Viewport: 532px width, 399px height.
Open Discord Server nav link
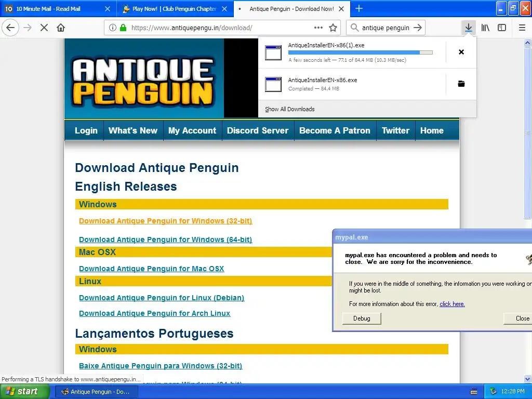click(x=258, y=130)
